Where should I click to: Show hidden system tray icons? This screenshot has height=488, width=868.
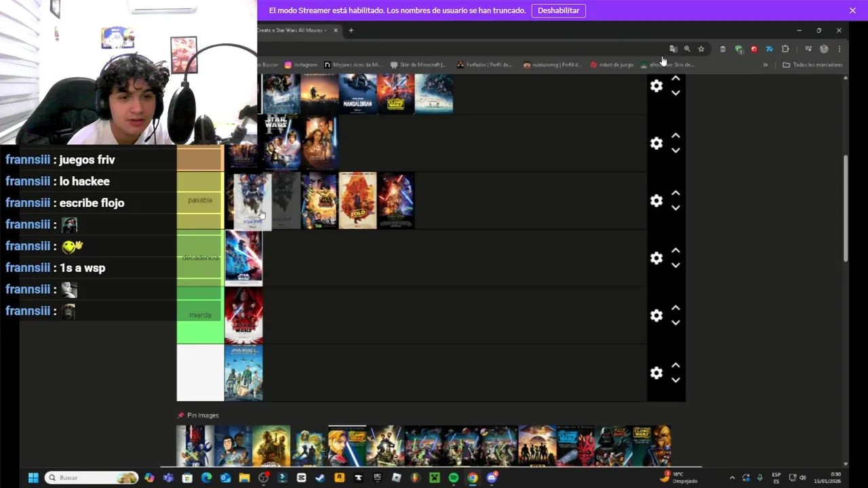[732, 478]
